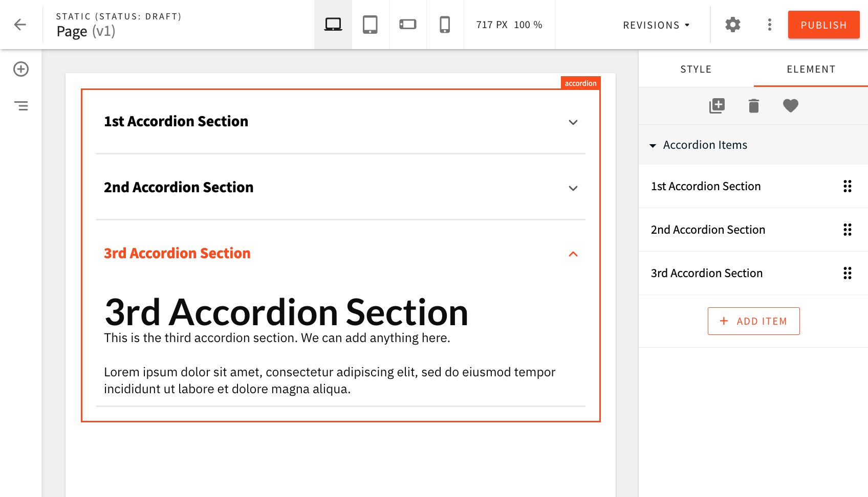Collapse the 3rd Accordion Section
This screenshot has height=497, width=868.
(x=573, y=254)
